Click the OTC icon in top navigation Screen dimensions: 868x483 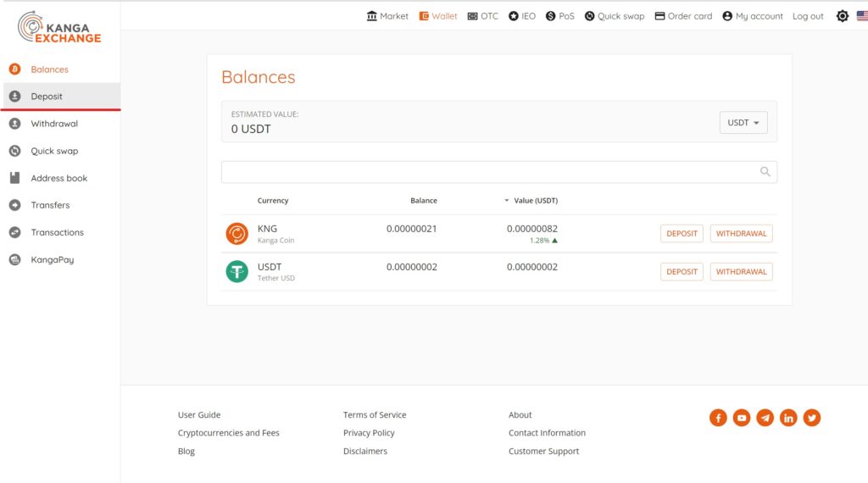click(x=472, y=16)
